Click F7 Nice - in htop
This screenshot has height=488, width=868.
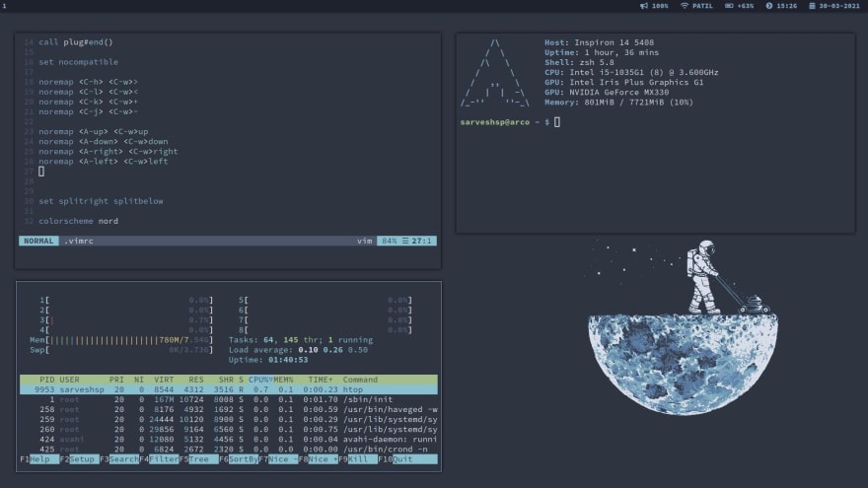(x=278, y=459)
